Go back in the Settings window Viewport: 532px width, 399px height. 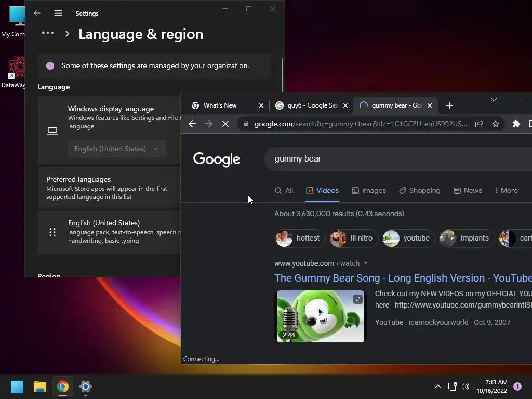coord(37,13)
